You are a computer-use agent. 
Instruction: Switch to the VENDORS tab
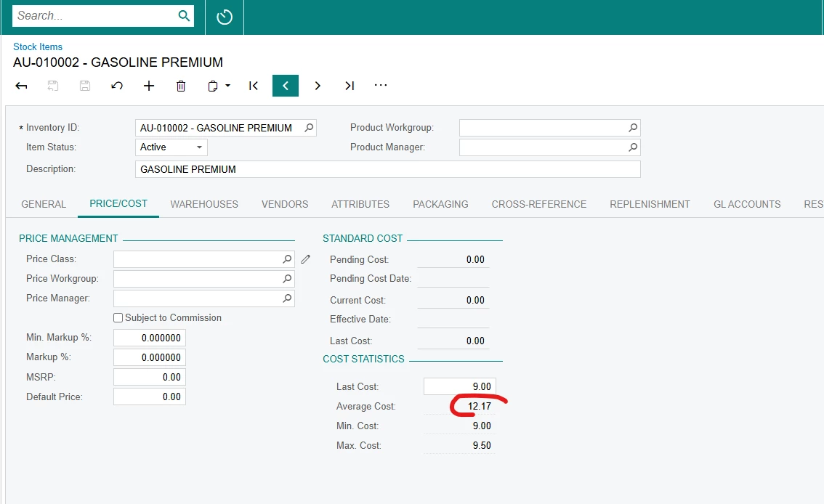coord(285,204)
